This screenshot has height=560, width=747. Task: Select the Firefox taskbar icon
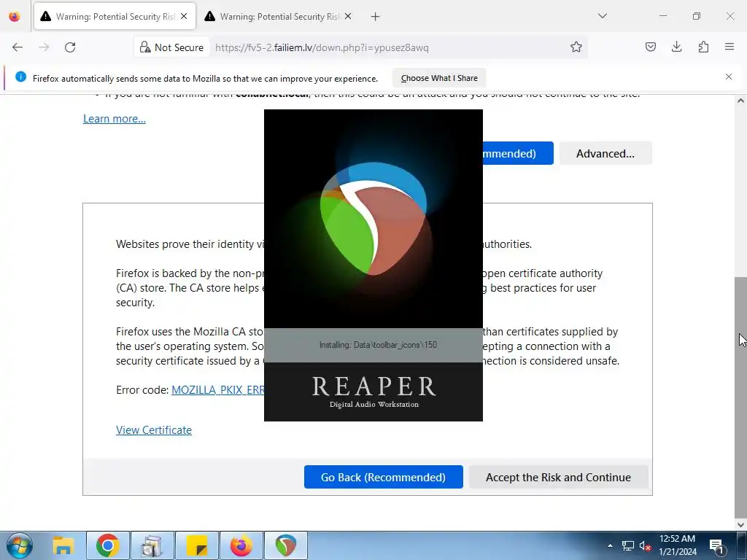241,545
